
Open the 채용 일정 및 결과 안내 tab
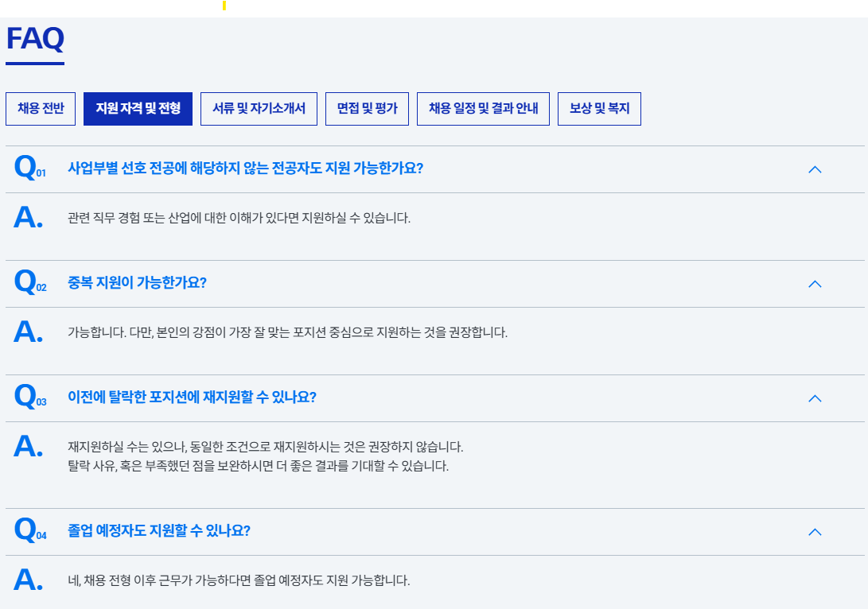pyautogui.click(x=483, y=109)
